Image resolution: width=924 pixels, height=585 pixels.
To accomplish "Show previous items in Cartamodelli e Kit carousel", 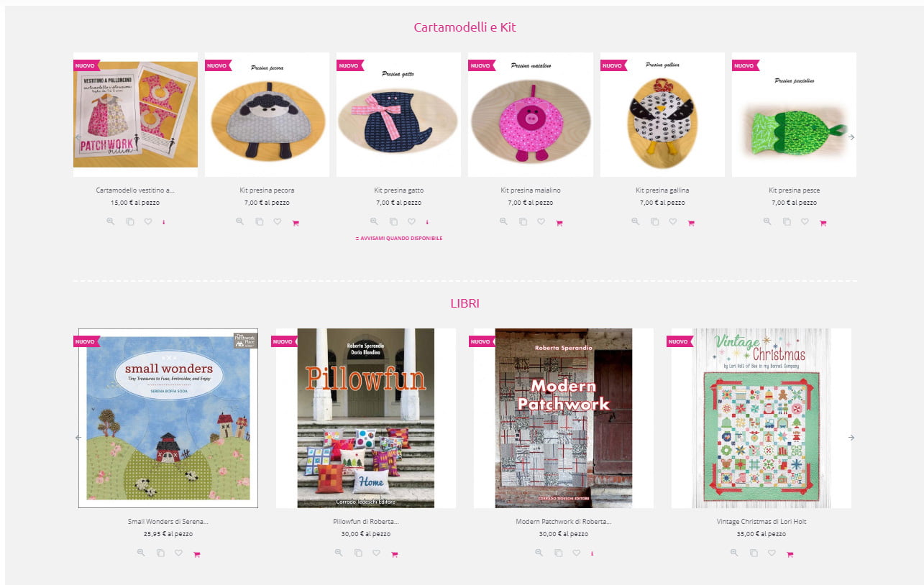I will (78, 137).
